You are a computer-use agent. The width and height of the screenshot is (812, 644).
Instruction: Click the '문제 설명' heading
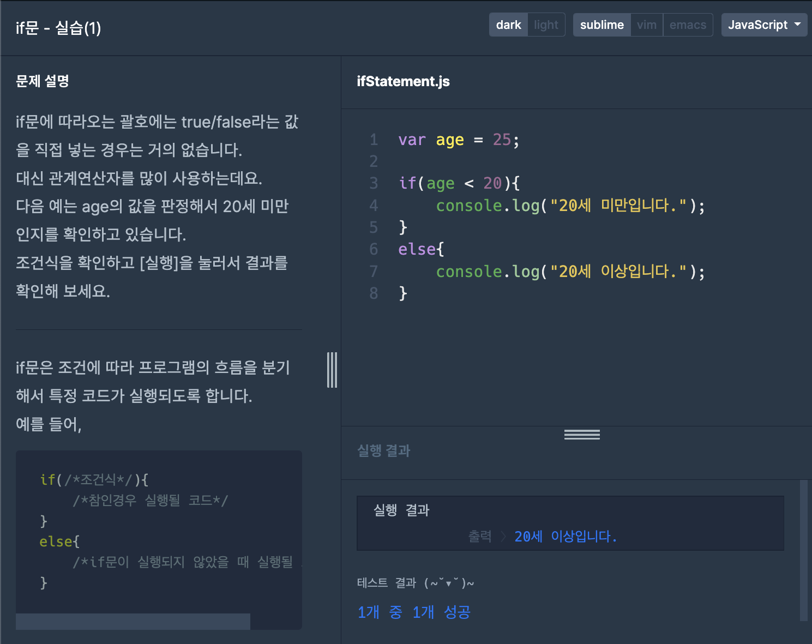[43, 81]
